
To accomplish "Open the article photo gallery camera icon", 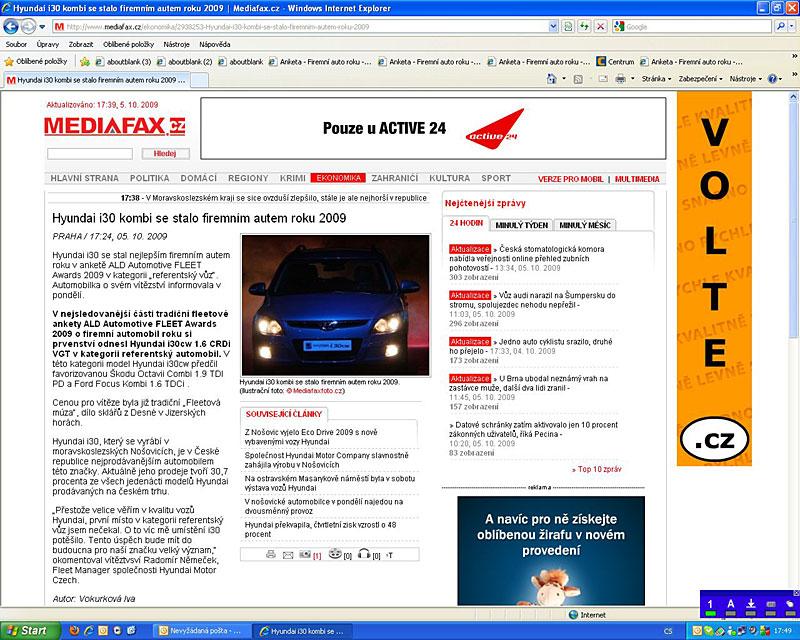I will (x=305, y=555).
